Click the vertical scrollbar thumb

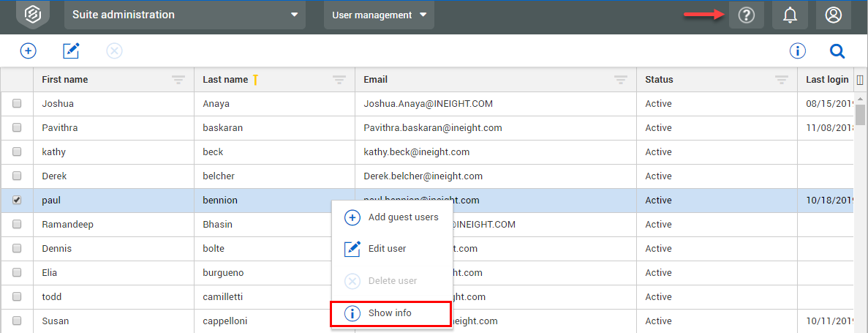(x=861, y=115)
